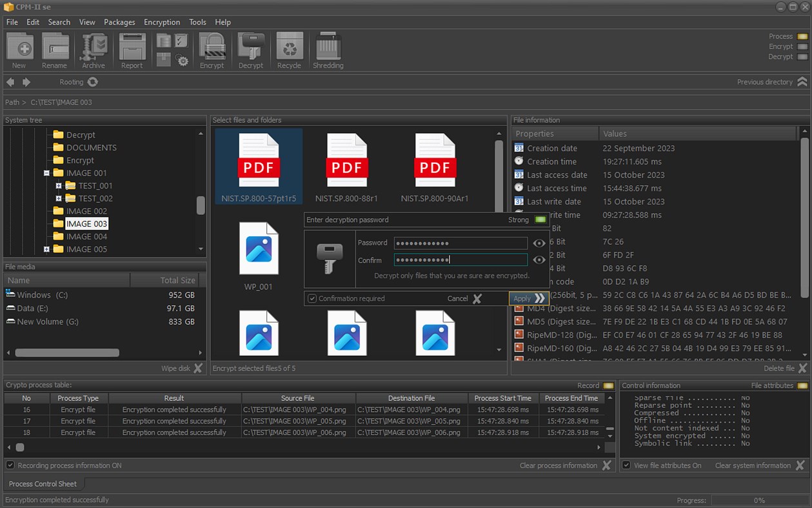Screen dimensions: 812x508
Task: Generate a Report using the toolbar icon
Action: coord(132,48)
